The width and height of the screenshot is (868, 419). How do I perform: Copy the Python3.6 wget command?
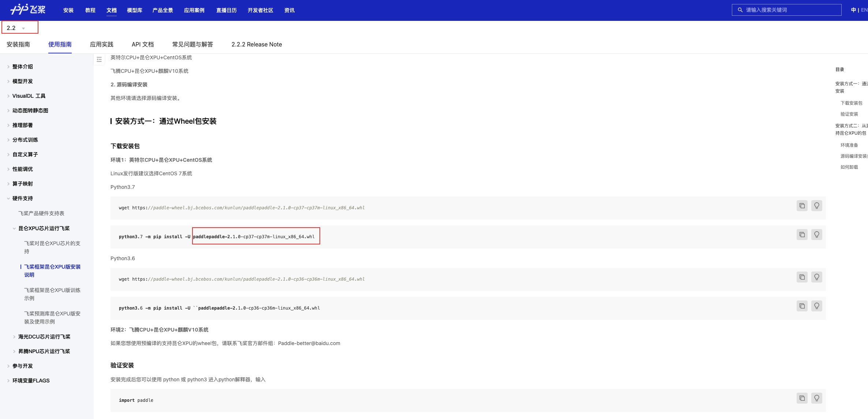[802, 277]
